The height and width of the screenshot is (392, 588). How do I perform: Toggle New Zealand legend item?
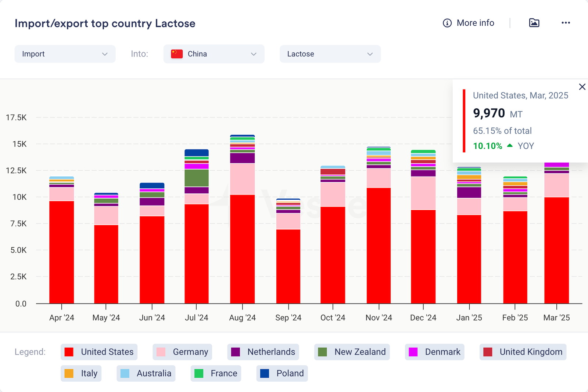point(352,352)
